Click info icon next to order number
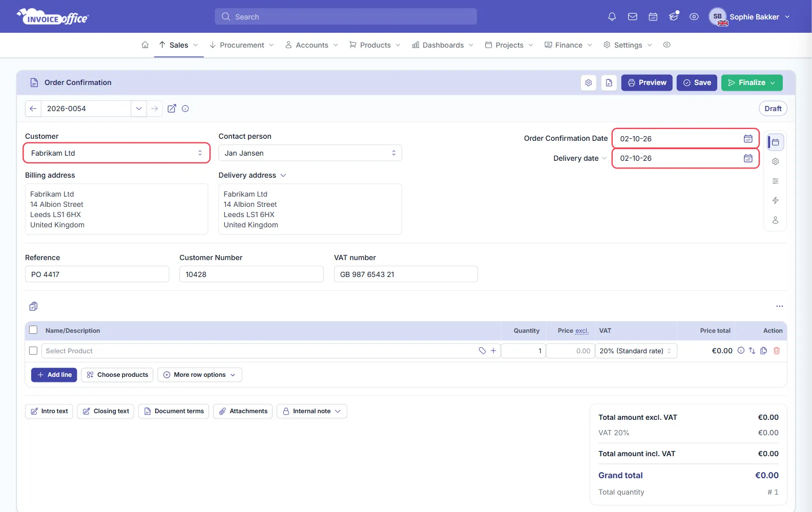Screen dimensions: 812x512 click(185, 109)
